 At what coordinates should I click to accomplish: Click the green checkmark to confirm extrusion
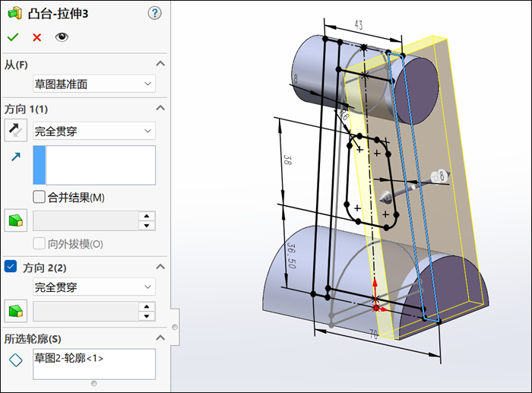click(x=12, y=36)
